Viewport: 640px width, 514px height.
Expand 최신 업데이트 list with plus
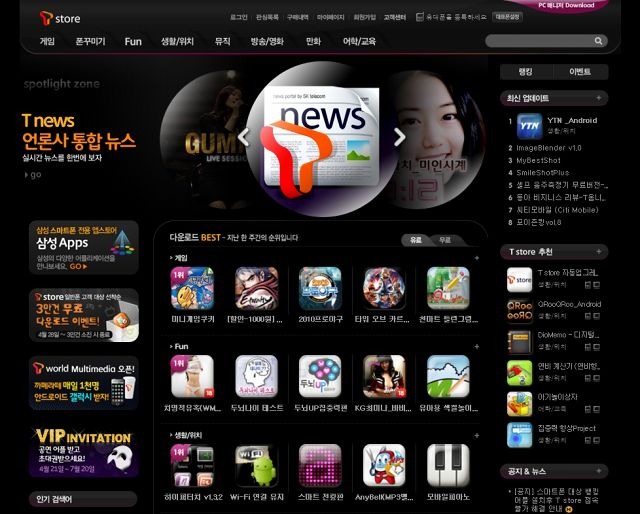pyautogui.click(x=600, y=98)
